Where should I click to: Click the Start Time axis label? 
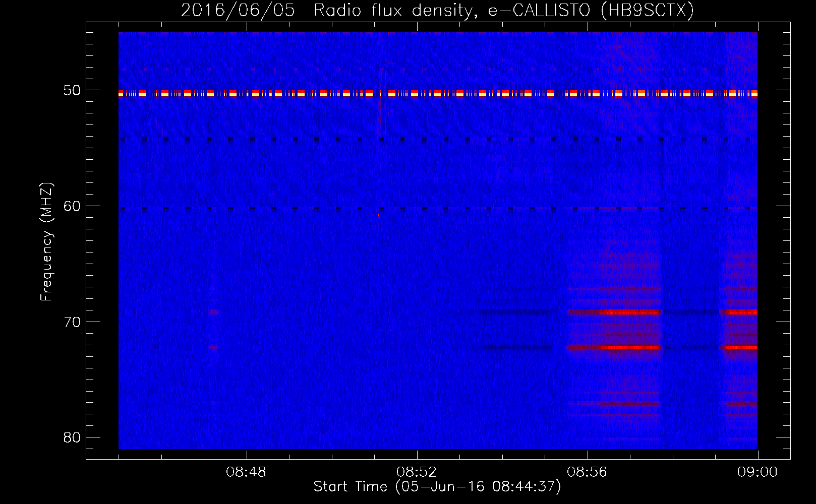(437, 487)
